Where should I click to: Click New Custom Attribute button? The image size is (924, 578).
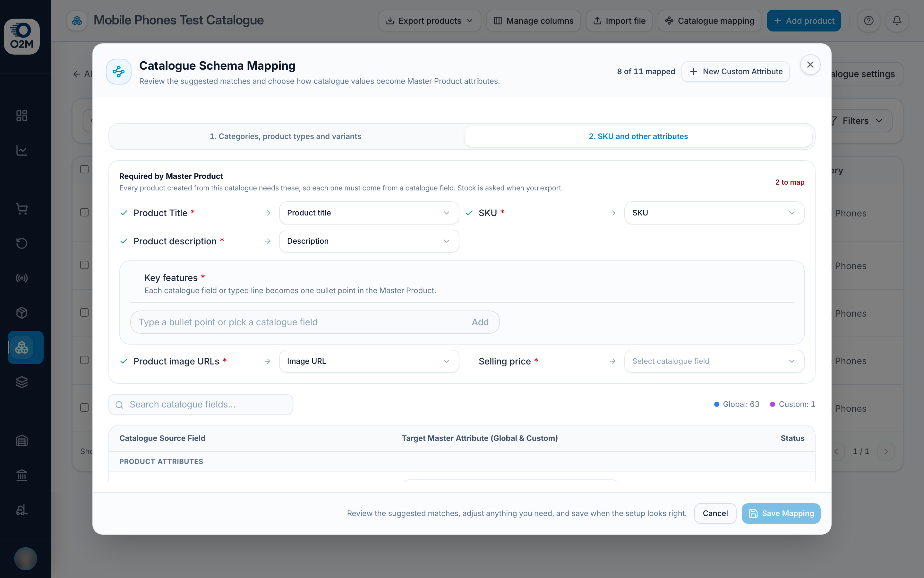pos(735,72)
